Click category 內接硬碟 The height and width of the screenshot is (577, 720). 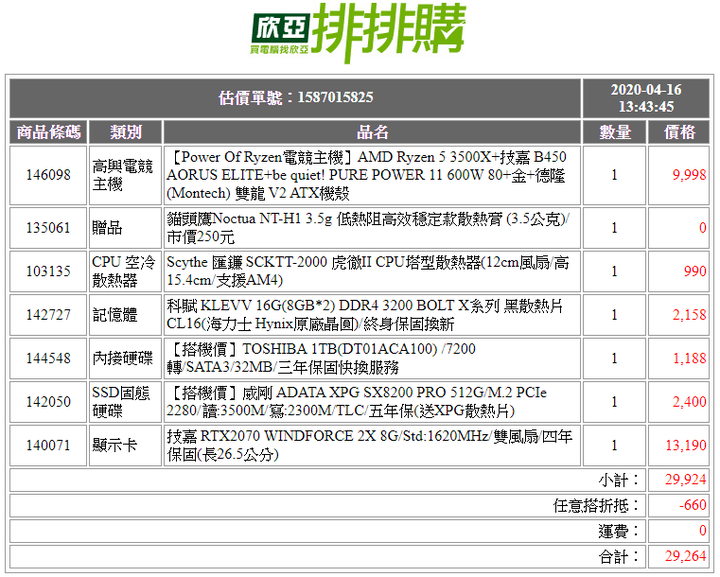pyautogui.click(x=122, y=358)
